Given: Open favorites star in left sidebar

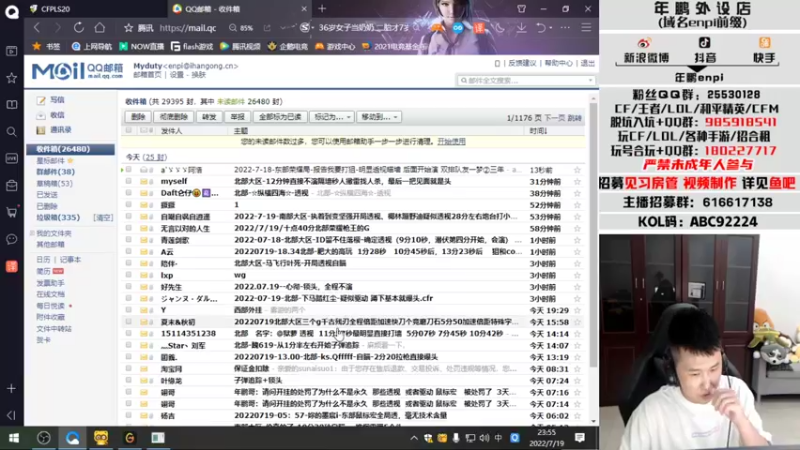Looking at the screenshot, I should pos(11,78).
